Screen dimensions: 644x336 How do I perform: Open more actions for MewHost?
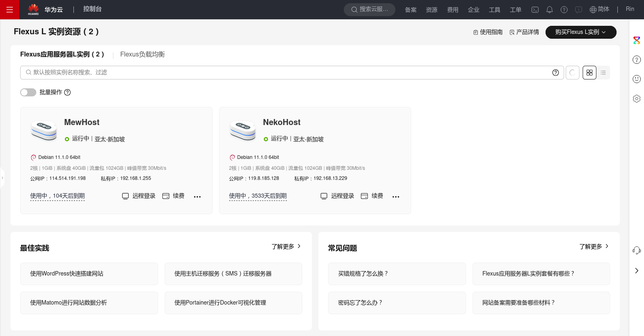[197, 197]
